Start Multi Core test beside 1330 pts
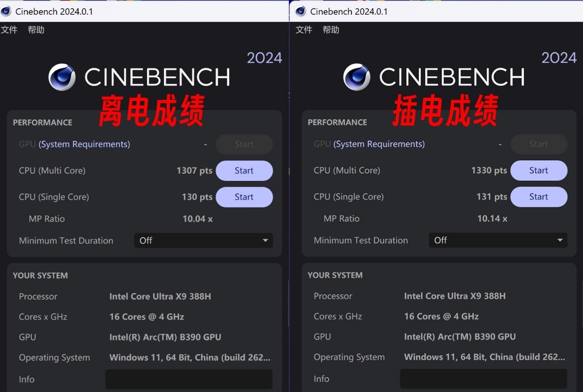Screen dimensions: 583x392 coord(538,171)
